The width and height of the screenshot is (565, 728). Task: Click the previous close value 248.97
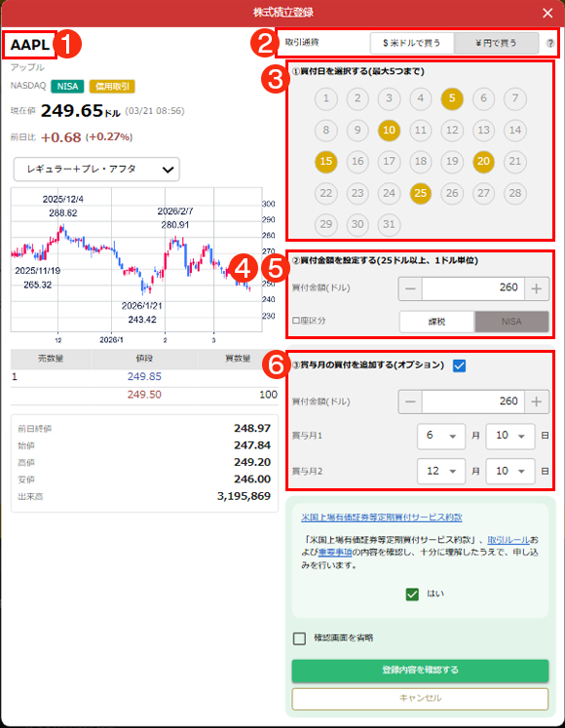click(x=252, y=428)
